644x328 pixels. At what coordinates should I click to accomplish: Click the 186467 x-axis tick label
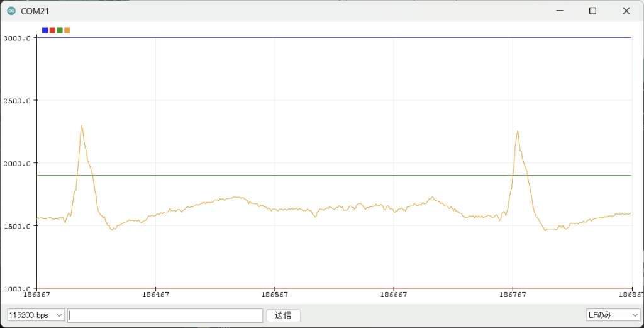click(155, 294)
